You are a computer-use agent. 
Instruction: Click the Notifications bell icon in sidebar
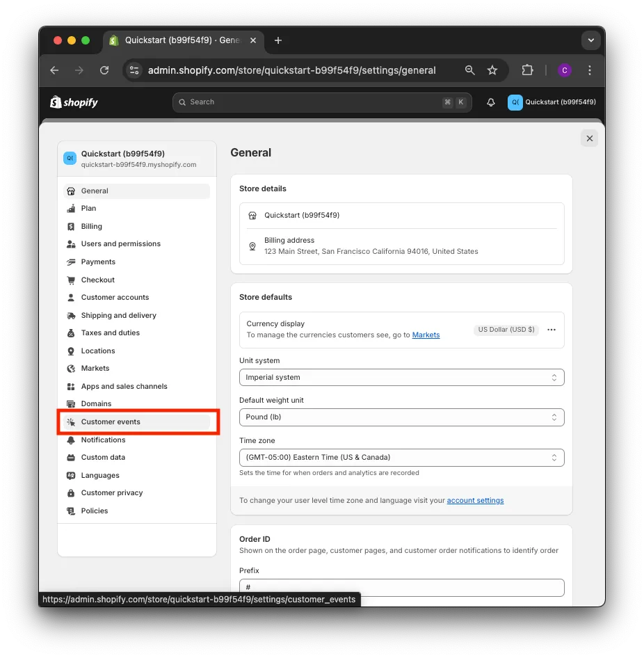71,440
